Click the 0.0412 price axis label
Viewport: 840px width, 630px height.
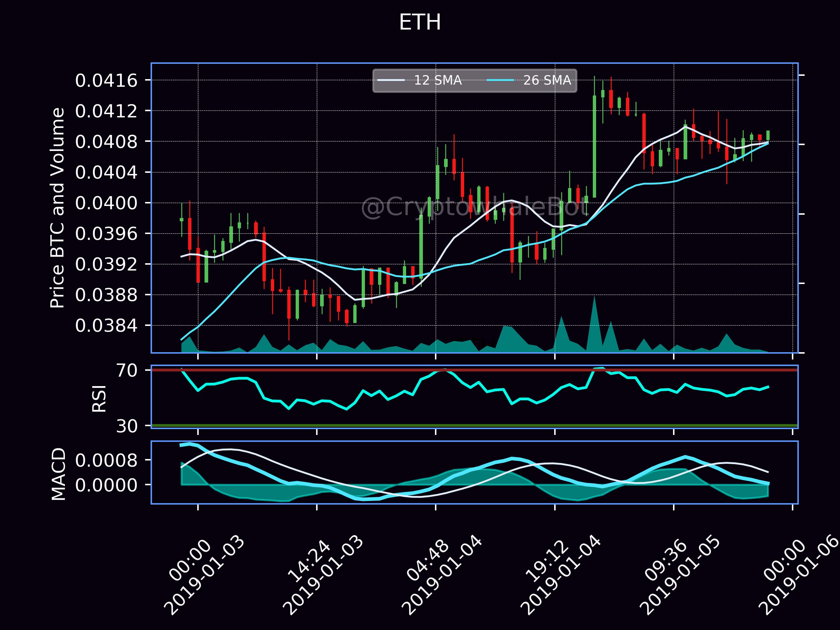click(x=106, y=111)
